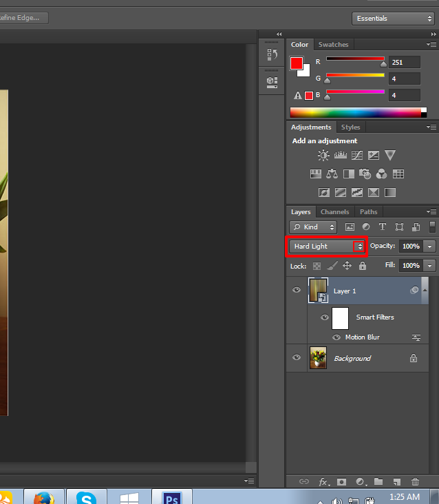Switch to the Channels tab
The width and height of the screenshot is (439, 504).
tap(334, 212)
